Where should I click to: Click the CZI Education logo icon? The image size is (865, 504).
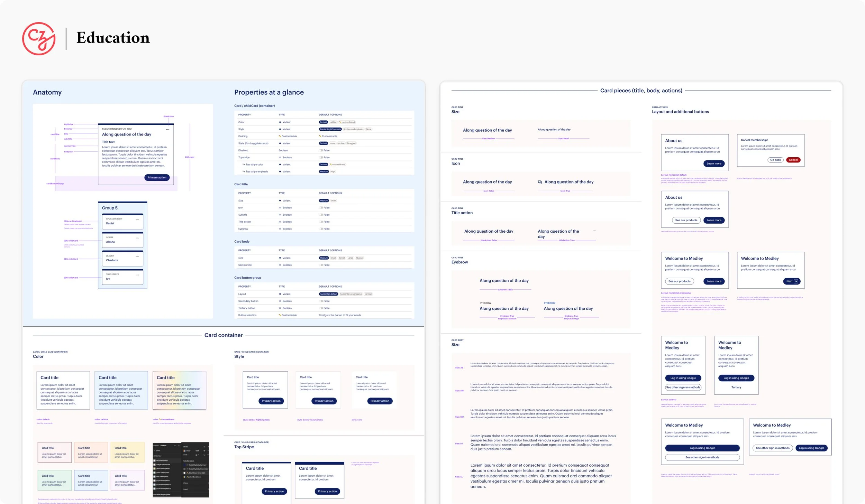[x=39, y=38]
